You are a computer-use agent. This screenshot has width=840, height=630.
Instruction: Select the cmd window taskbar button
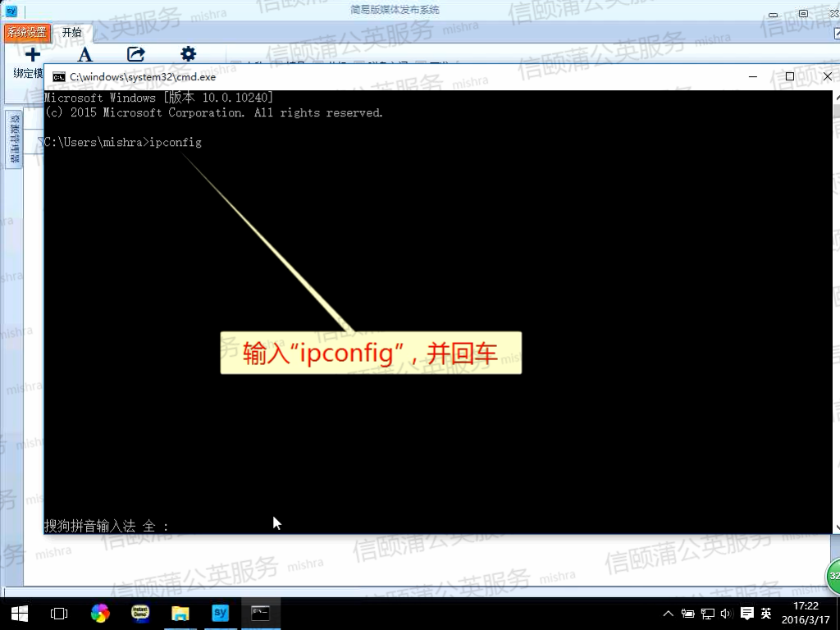(261, 613)
